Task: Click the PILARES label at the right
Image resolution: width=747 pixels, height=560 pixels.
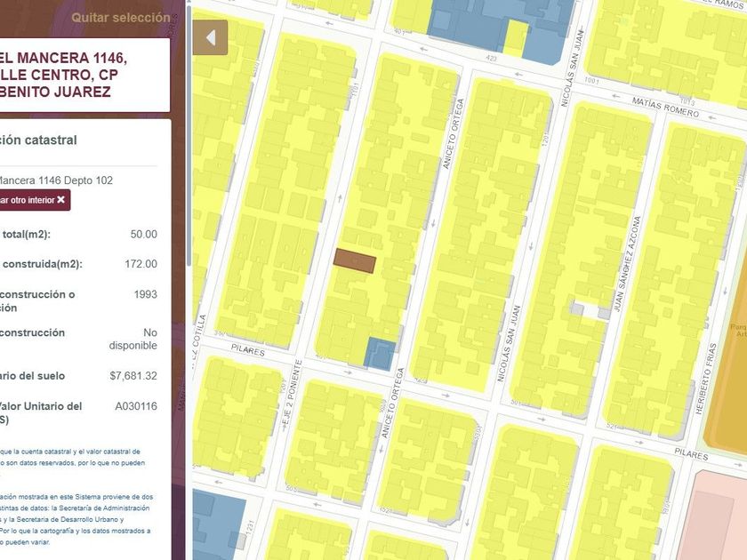Action: (691, 454)
